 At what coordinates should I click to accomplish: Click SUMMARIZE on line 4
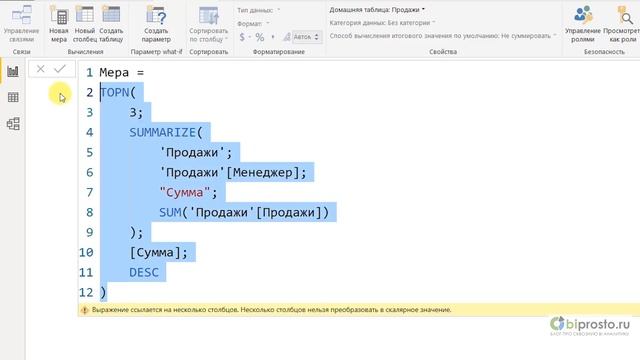click(163, 133)
